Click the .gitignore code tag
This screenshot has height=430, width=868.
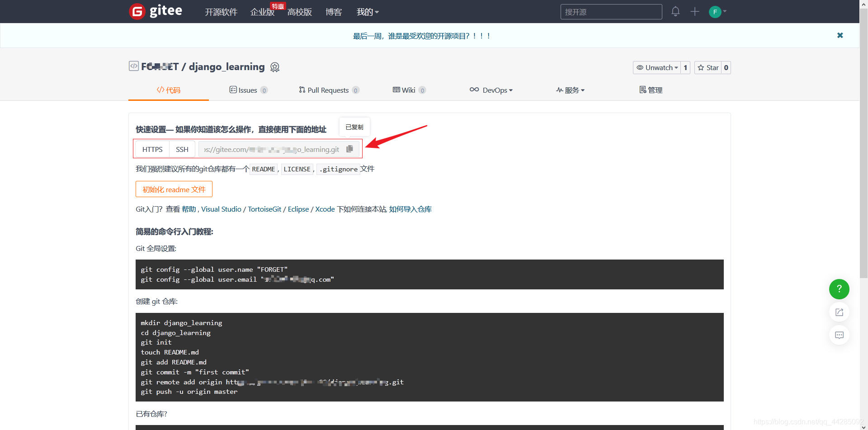338,169
